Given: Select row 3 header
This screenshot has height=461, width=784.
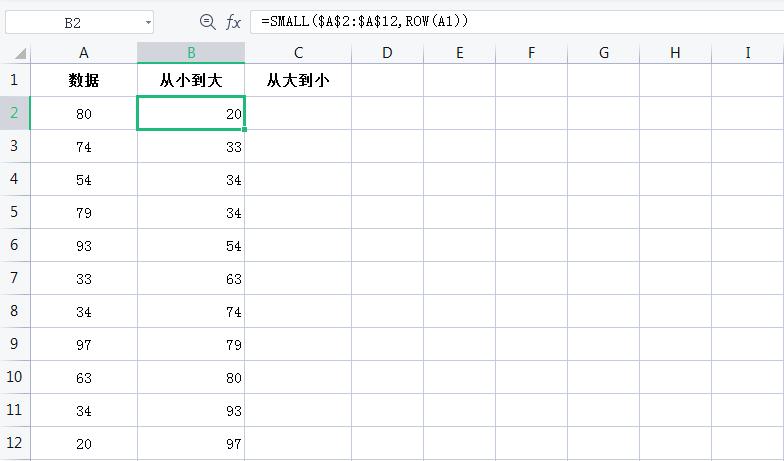Looking at the screenshot, I should [x=14, y=146].
